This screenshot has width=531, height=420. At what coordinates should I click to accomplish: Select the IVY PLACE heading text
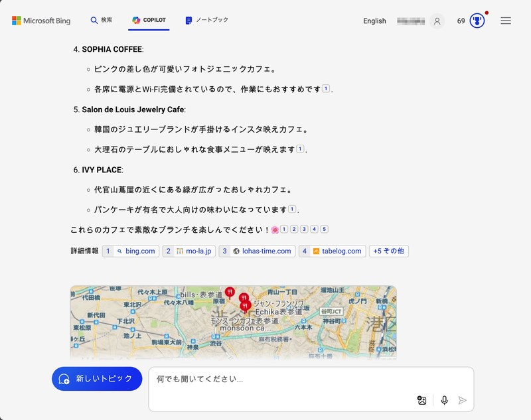102,170
